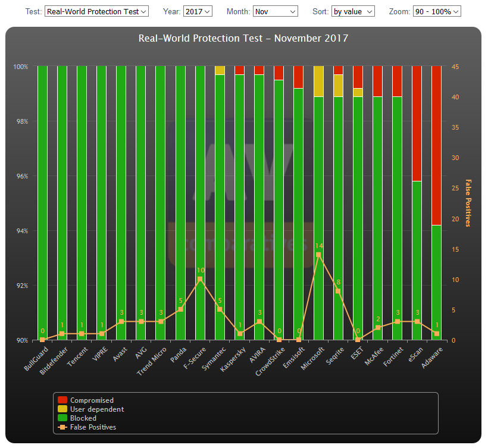Click the red compromised segment of Adaware bar
This screenshot has width=488, height=448.
tap(437, 143)
